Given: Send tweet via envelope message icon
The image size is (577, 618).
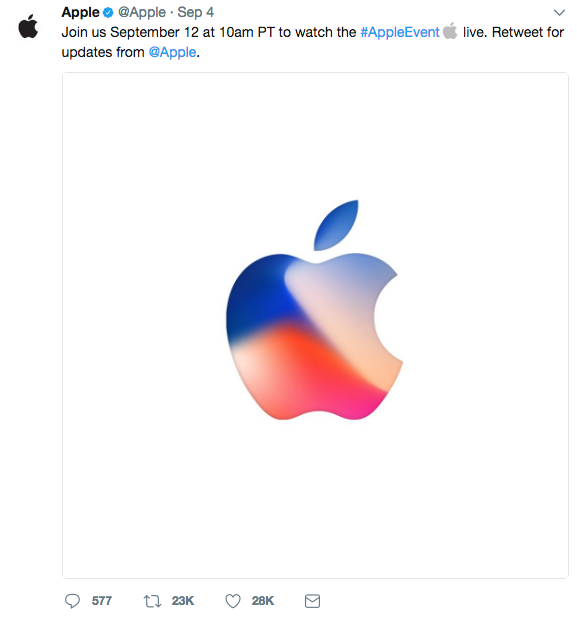Looking at the screenshot, I should click(313, 601).
